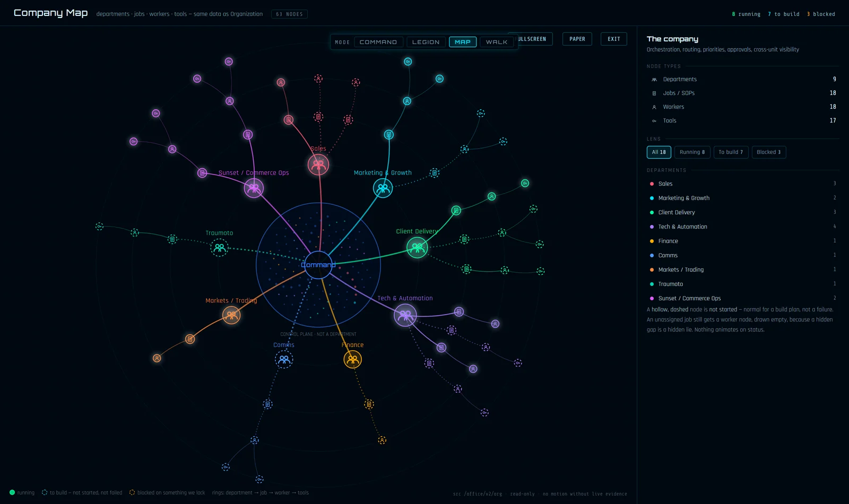849x504 pixels.
Task: Click the '7 to build' header status
Action: click(x=784, y=14)
